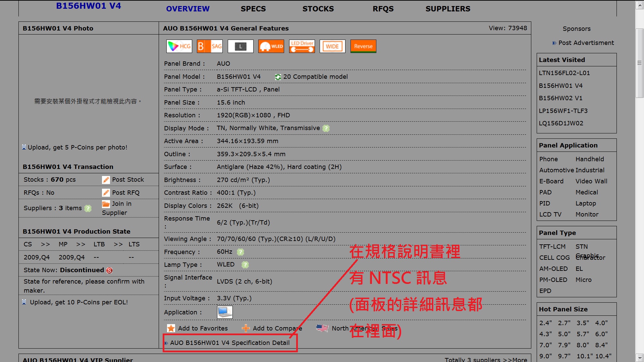Switch to the STOCKS tab
The height and width of the screenshot is (362, 644).
[x=318, y=9]
